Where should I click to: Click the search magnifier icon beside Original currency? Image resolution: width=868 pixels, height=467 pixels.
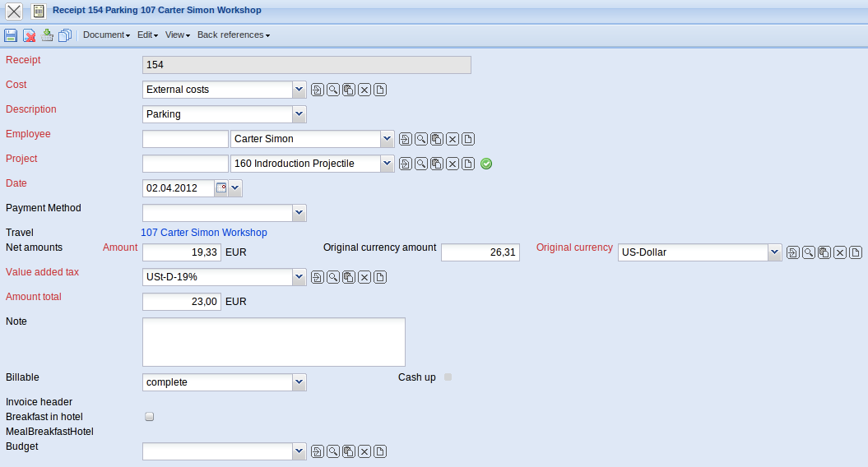tap(809, 252)
